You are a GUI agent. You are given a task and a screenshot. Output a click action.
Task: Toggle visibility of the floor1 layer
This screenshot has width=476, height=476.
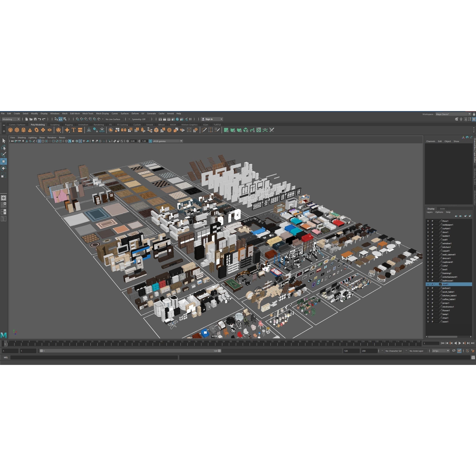coord(428,221)
